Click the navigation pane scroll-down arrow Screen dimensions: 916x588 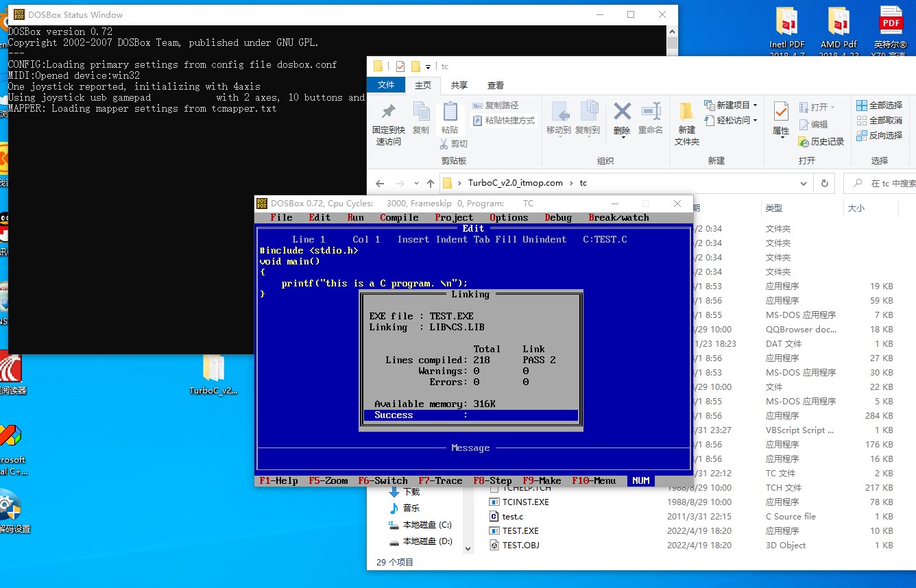tap(468, 549)
